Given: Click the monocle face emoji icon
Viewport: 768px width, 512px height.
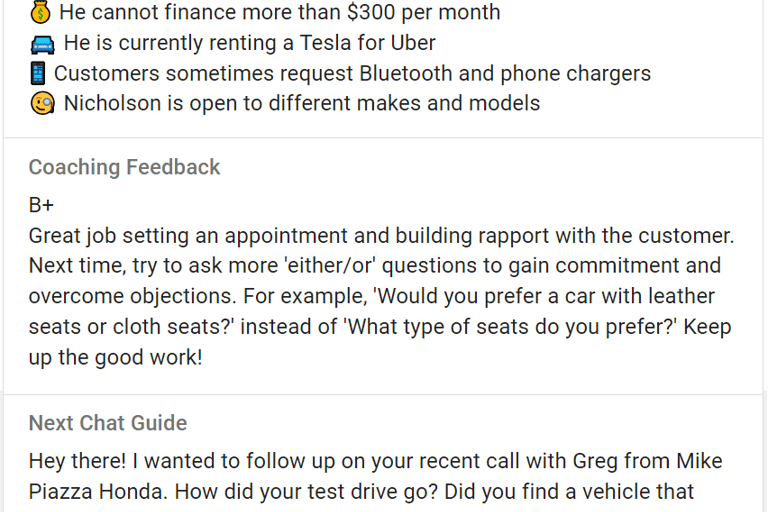Looking at the screenshot, I should point(43,104).
